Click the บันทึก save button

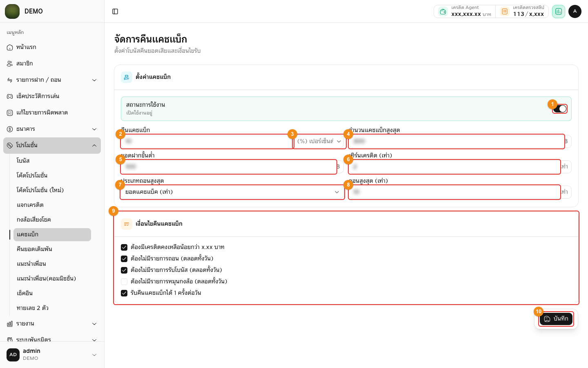(556, 319)
